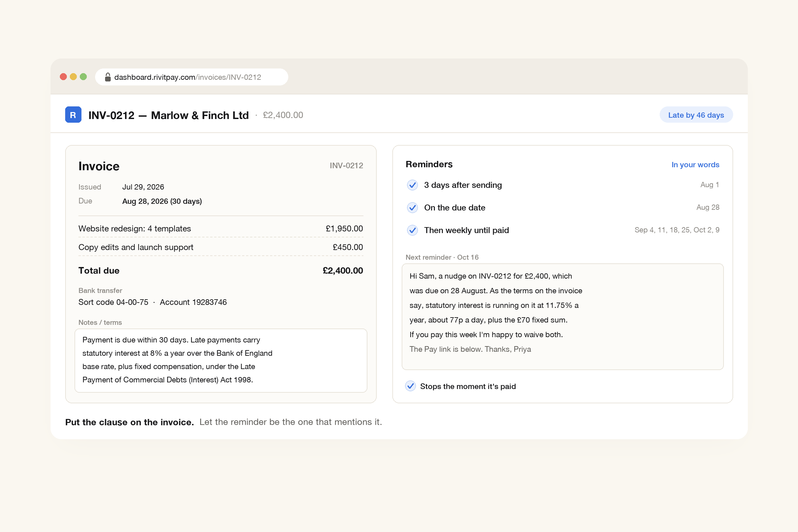The image size is (798, 532).
Task: Edit the Notes / terms text box
Action: 221,360
